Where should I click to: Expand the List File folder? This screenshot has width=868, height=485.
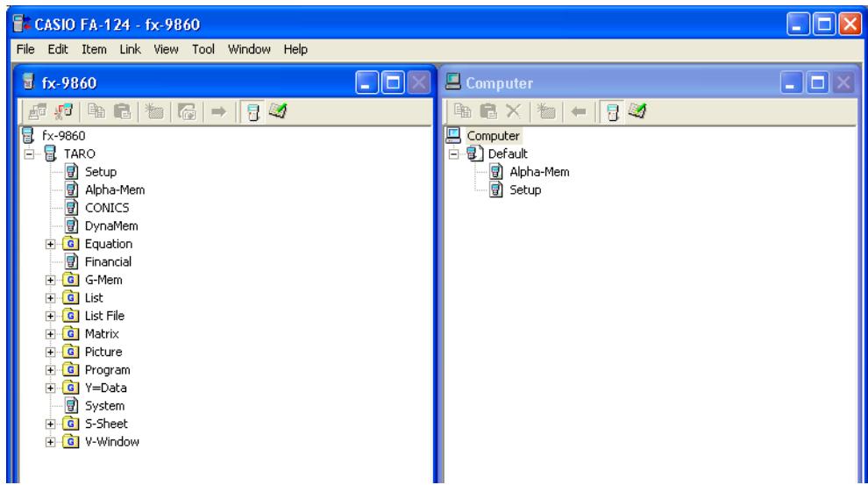click(x=50, y=316)
